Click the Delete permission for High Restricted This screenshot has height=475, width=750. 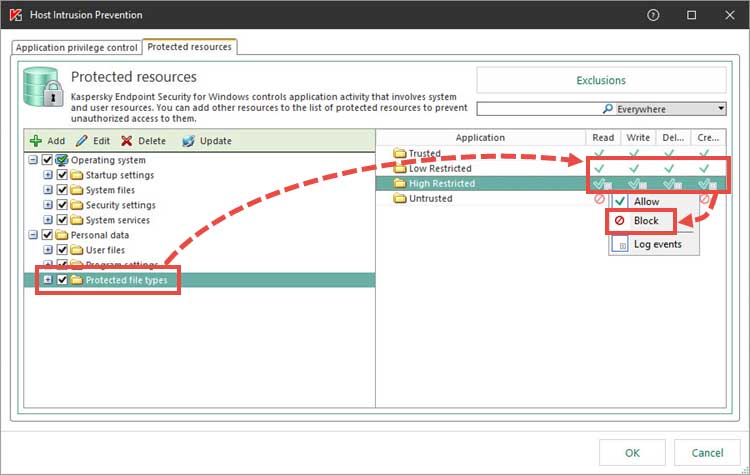[x=673, y=184]
